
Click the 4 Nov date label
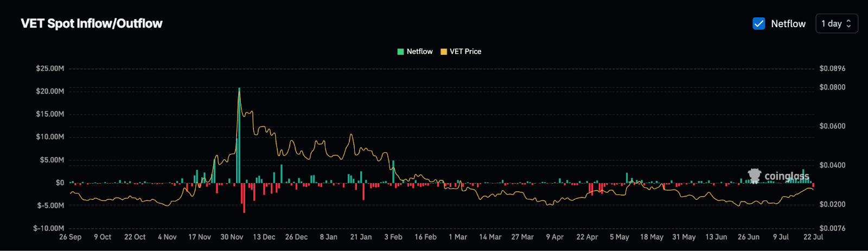(167, 237)
